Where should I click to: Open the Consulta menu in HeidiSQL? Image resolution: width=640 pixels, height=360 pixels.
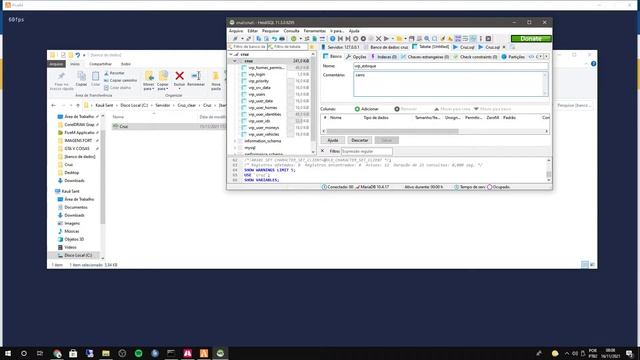pyautogui.click(x=291, y=31)
